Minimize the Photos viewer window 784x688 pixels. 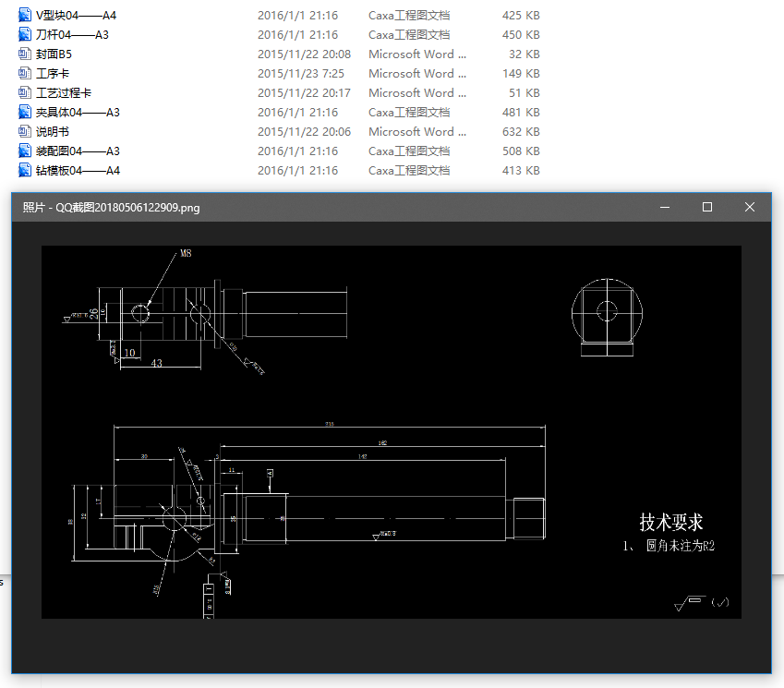tap(664, 207)
